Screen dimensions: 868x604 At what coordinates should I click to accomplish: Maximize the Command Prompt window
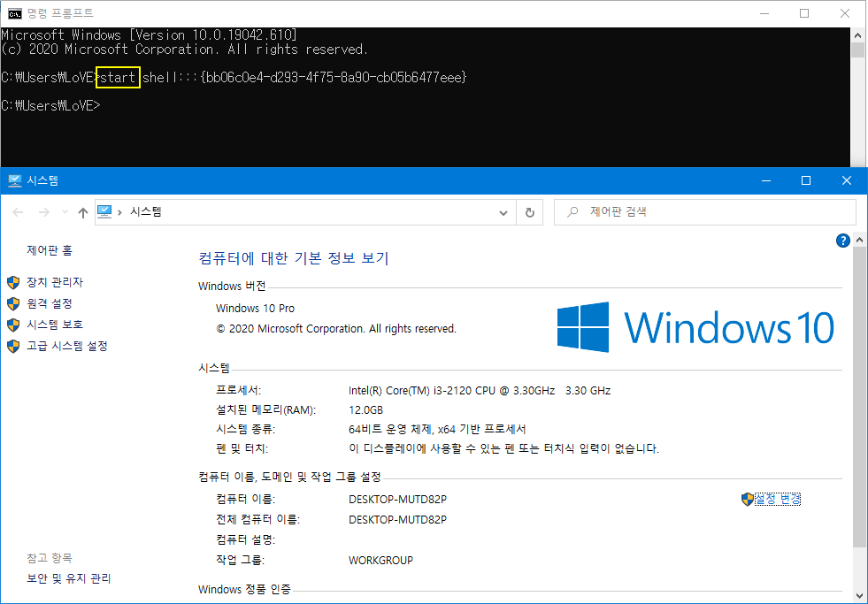click(x=804, y=13)
